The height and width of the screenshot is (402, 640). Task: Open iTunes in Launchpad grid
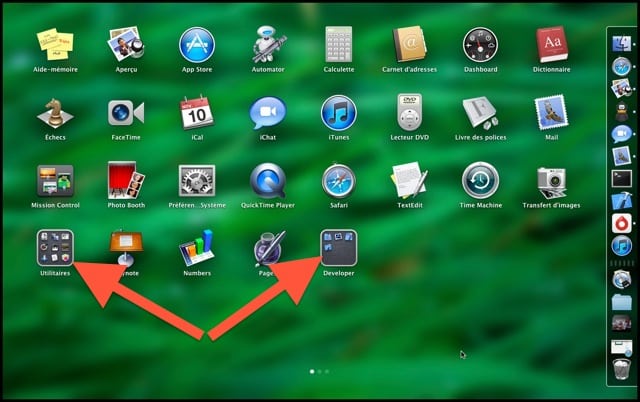(338, 113)
